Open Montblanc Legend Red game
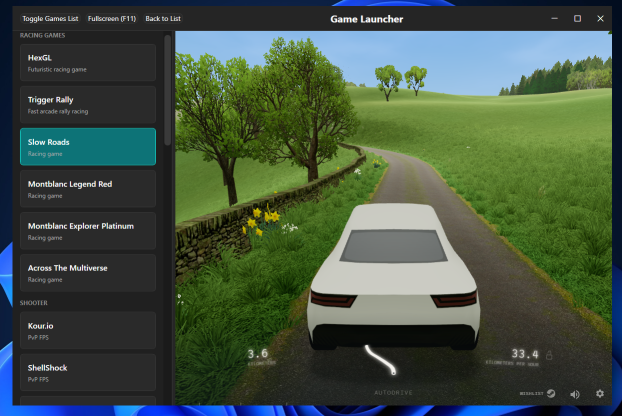This screenshot has height=416, width=622. click(x=88, y=189)
